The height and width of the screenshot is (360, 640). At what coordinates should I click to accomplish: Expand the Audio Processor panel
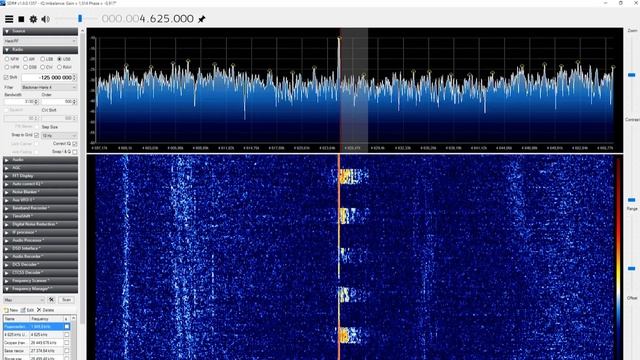click(40, 240)
